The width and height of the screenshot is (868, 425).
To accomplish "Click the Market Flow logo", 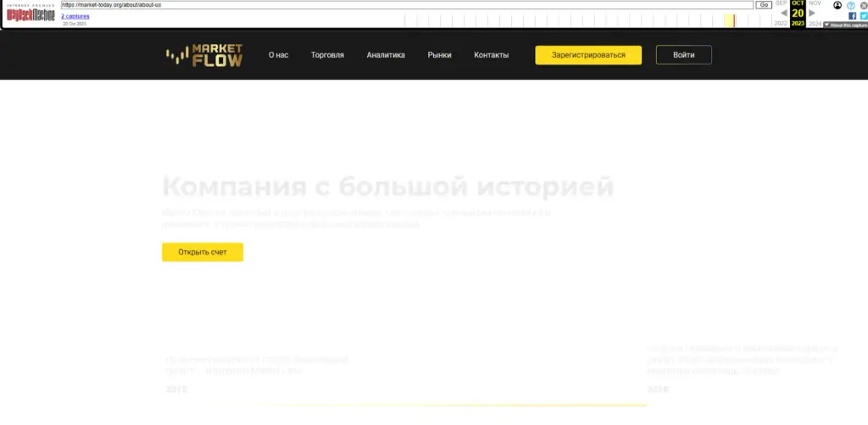I will coord(204,55).
